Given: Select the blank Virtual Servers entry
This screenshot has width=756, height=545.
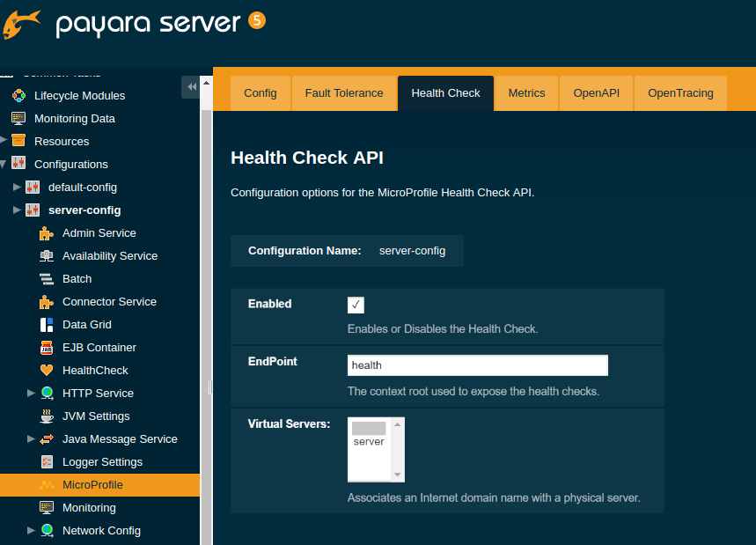Looking at the screenshot, I should click(x=369, y=428).
